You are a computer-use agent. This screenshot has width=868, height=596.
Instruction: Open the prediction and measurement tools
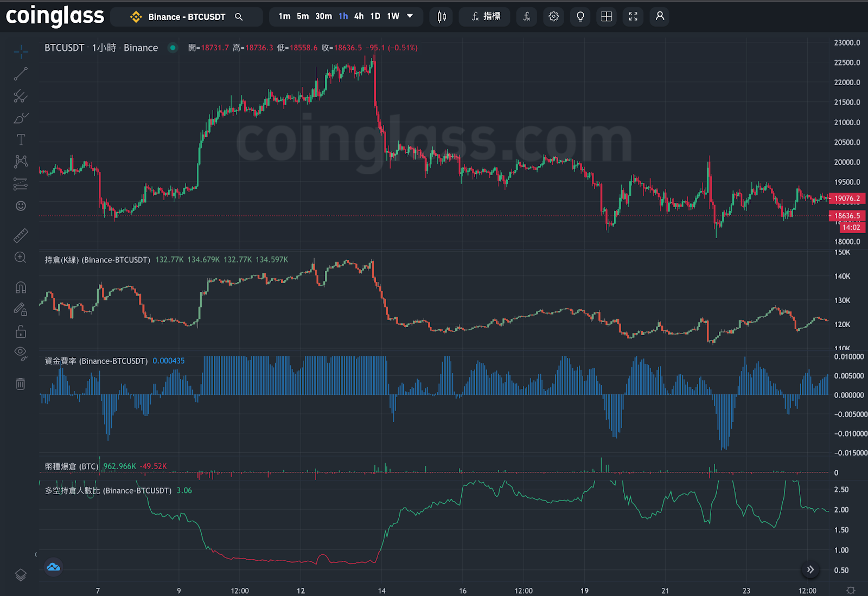21,184
